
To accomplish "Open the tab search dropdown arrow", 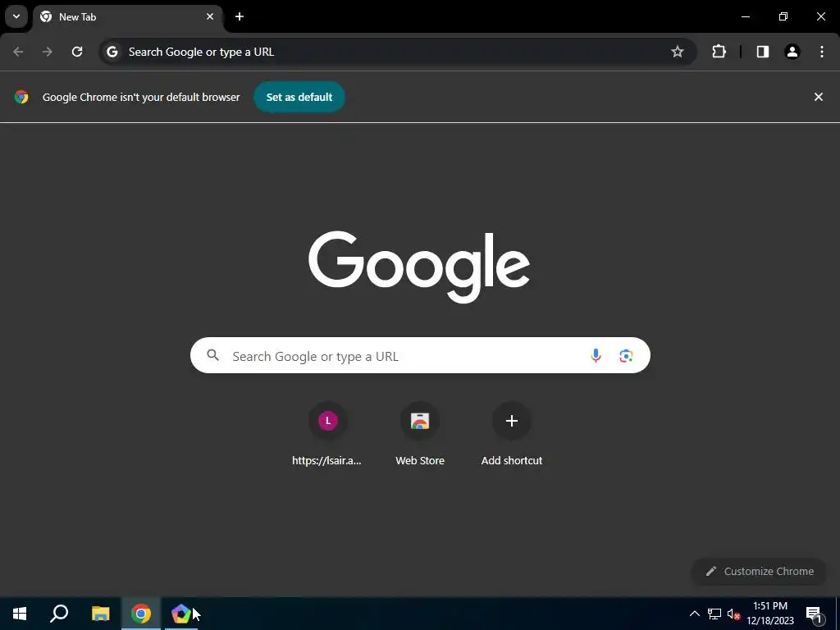I will (x=16, y=16).
